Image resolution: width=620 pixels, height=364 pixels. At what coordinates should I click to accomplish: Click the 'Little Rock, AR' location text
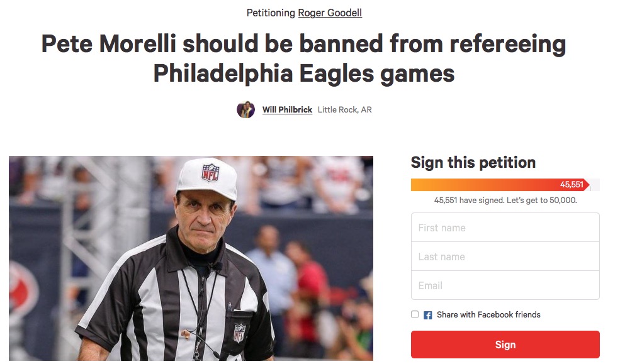pyautogui.click(x=344, y=110)
